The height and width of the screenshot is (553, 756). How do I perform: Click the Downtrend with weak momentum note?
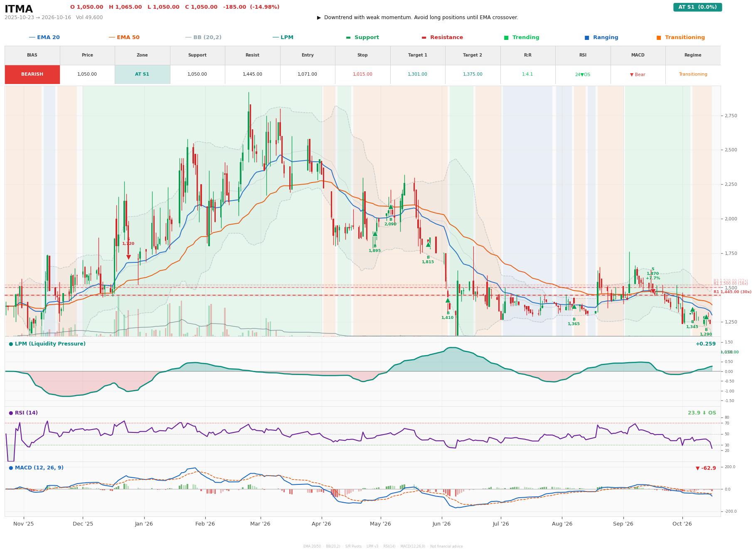coord(417,17)
